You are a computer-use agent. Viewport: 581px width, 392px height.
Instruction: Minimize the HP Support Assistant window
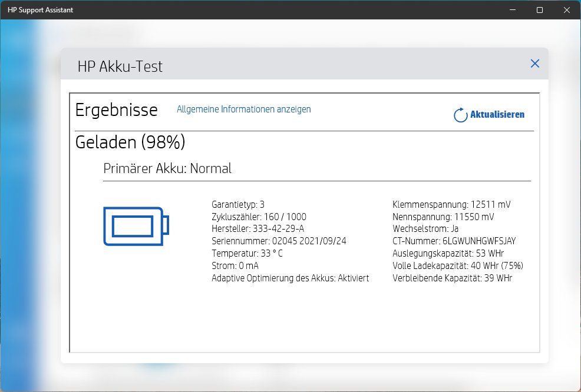(513, 10)
